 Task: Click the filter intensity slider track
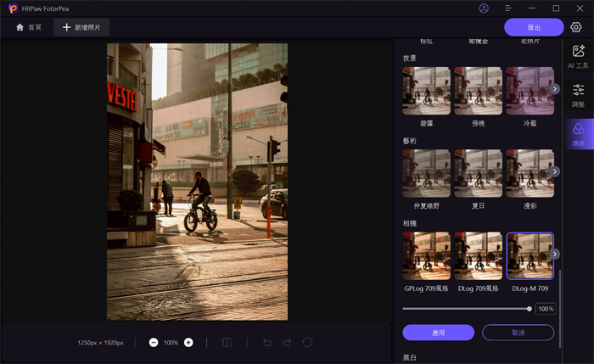465,309
